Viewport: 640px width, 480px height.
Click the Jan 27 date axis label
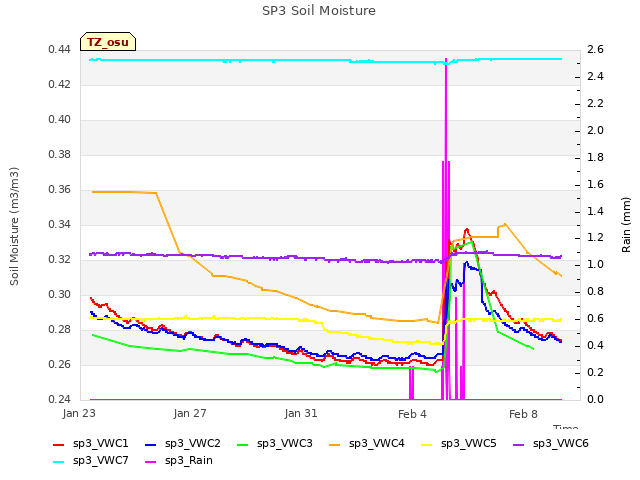point(190,413)
